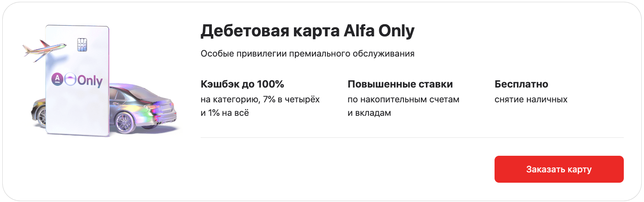The height and width of the screenshot is (202, 644).
Task: Click the по накопительным счетам и вкладам text
Action: tap(403, 106)
